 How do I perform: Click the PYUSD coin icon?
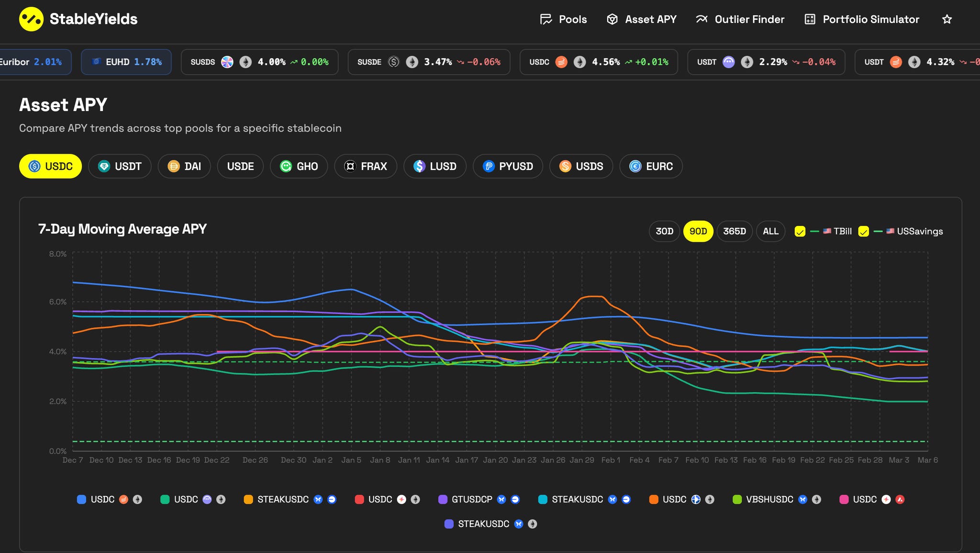click(488, 166)
